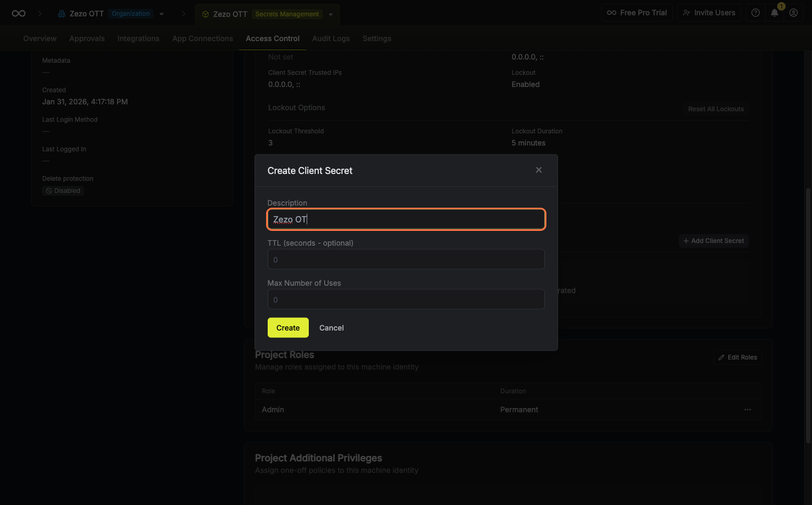
Task: Click the Max Number of Uses field
Action: 406,299
